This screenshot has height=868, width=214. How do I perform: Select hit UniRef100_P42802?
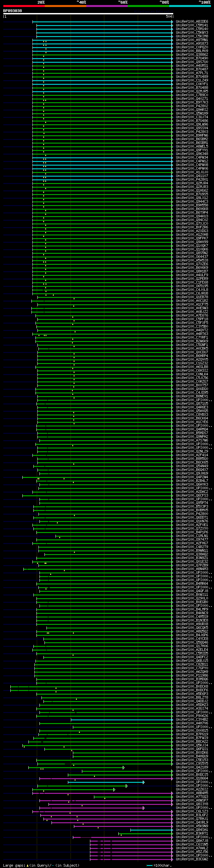coord(192,106)
